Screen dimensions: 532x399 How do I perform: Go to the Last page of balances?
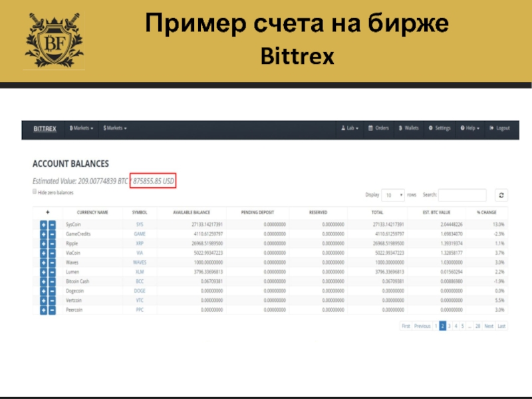(x=501, y=326)
